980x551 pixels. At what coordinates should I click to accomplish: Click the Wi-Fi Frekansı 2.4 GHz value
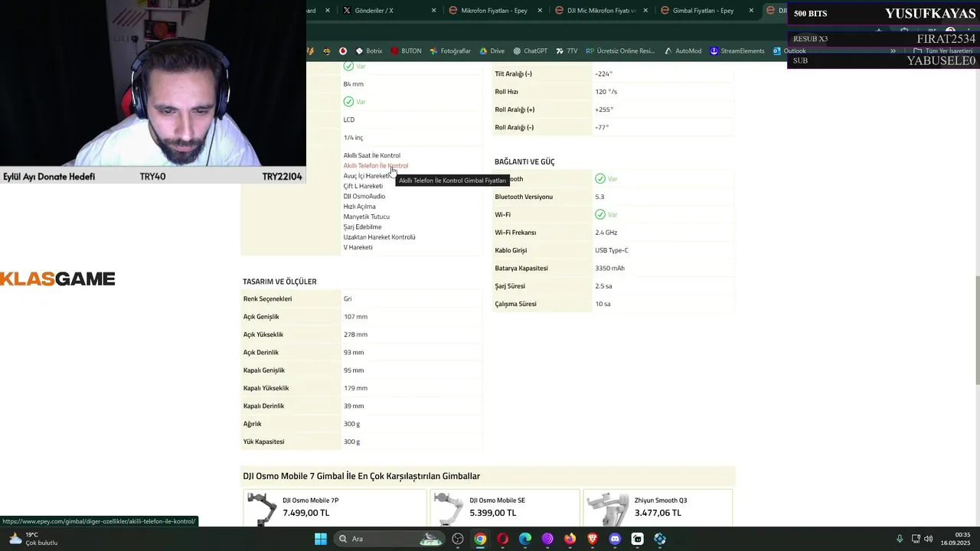[606, 233]
